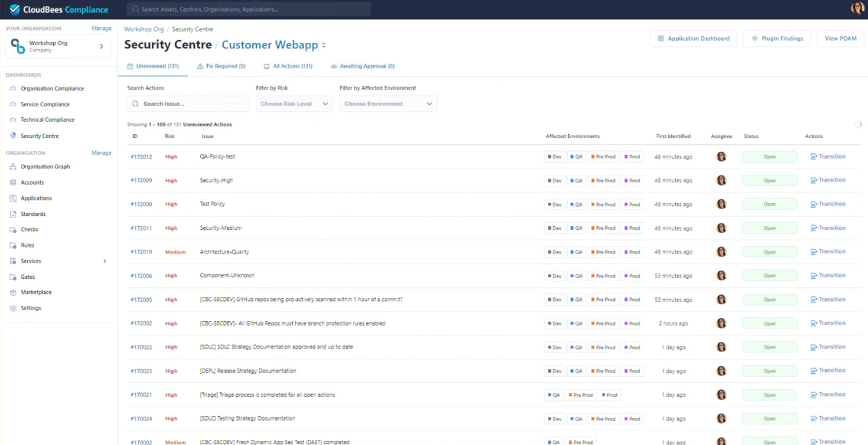Image resolution: width=868 pixels, height=445 pixels.
Task: Open issue link #172012
Action: 141,157
